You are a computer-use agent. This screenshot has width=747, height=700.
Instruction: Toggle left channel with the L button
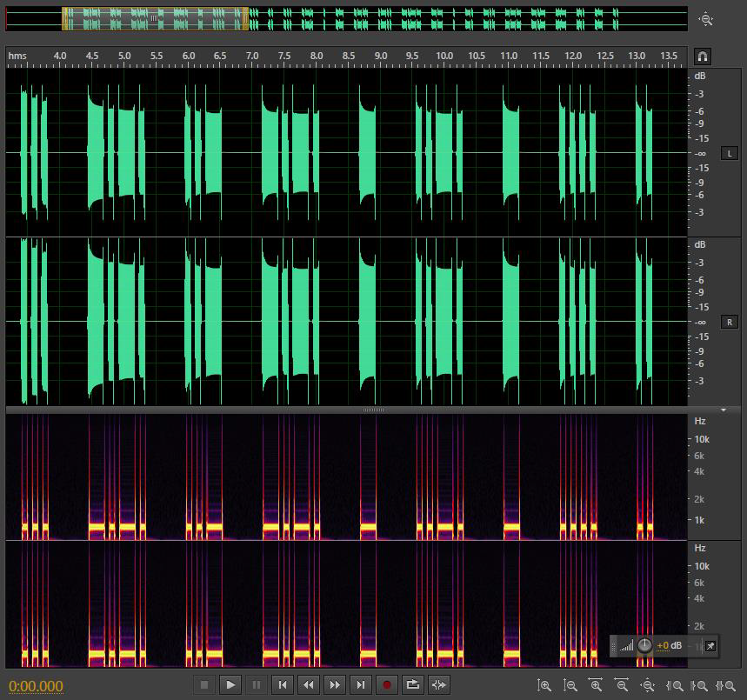[x=729, y=153]
